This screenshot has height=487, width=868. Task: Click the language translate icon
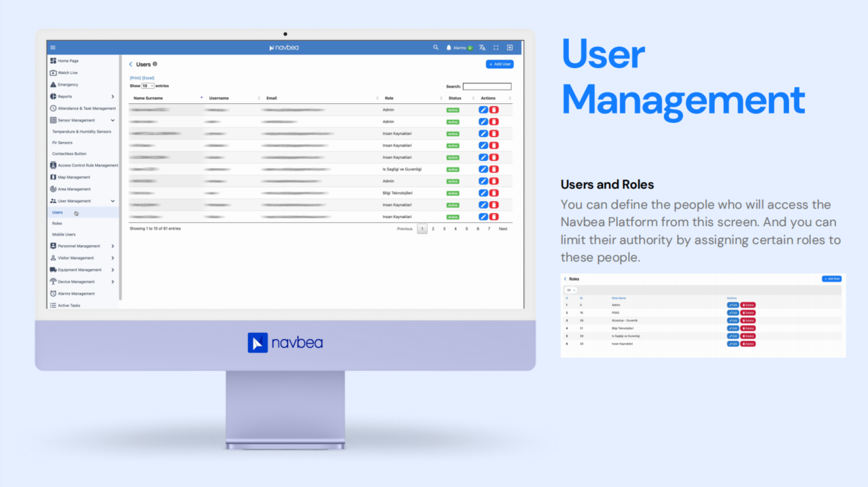pyautogui.click(x=482, y=48)
